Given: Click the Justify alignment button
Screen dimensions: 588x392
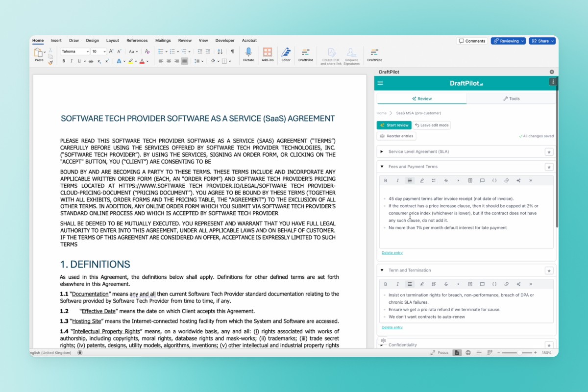Looking at the screenshot, I should coord(184,61).
